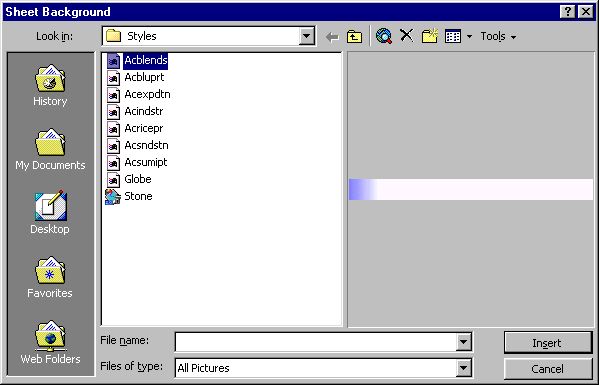Screen dimensions: 599x385
Task: Select the Globe file
Action: (x=138, y=179)
